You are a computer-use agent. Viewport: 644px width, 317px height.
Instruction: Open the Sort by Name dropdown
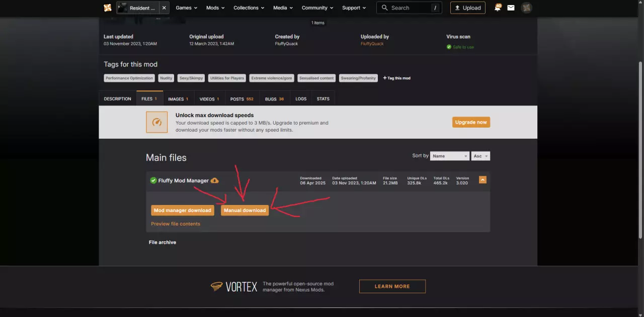pos(450,156)
